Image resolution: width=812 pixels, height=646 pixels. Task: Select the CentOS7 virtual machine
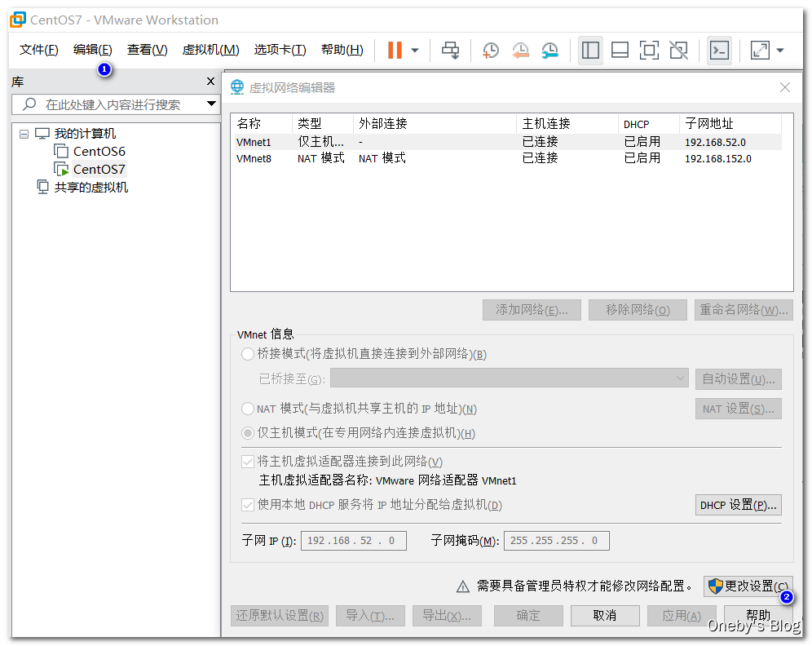(99, 170)
